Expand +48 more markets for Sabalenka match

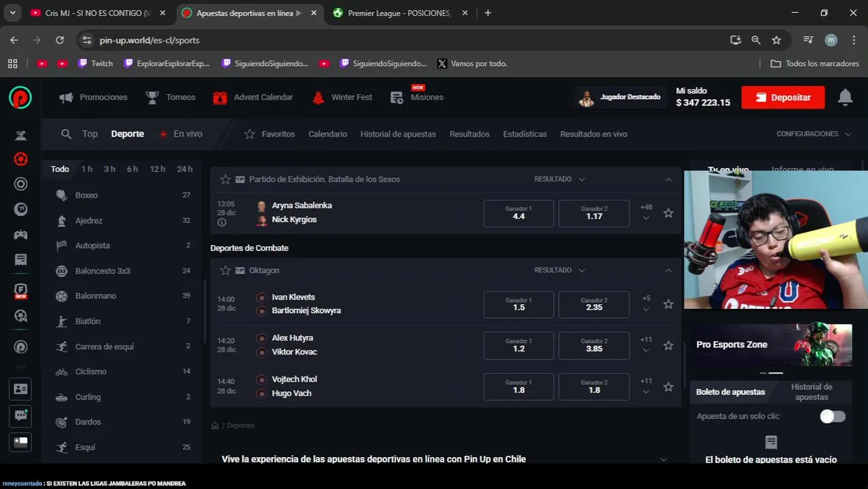pos(646,212)
